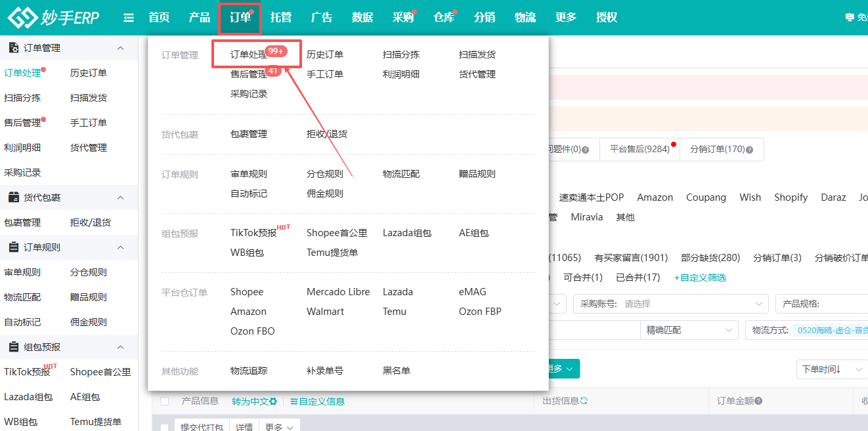The width and height of the screenshot is (868, 431).
Task: Check the checkbox of the first order row
Action: [165, 427]
